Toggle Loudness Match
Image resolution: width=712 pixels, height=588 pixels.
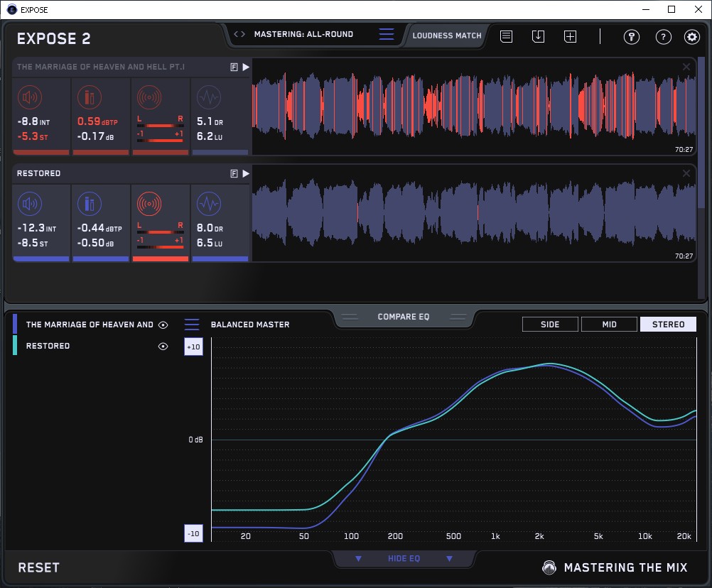coord(447,35)
